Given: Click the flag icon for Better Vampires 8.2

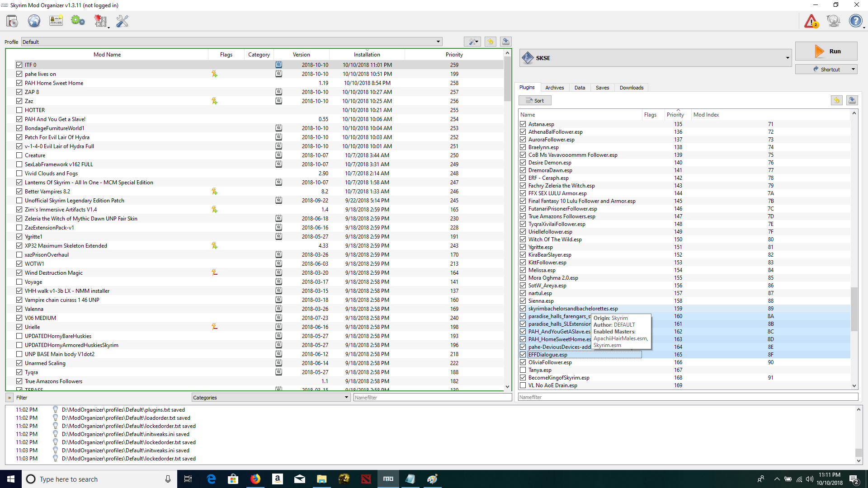Looking at the screenshot, I should 214,191.
